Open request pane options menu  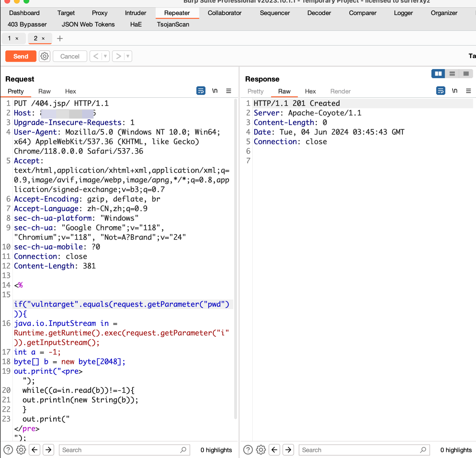coord(229,91)
